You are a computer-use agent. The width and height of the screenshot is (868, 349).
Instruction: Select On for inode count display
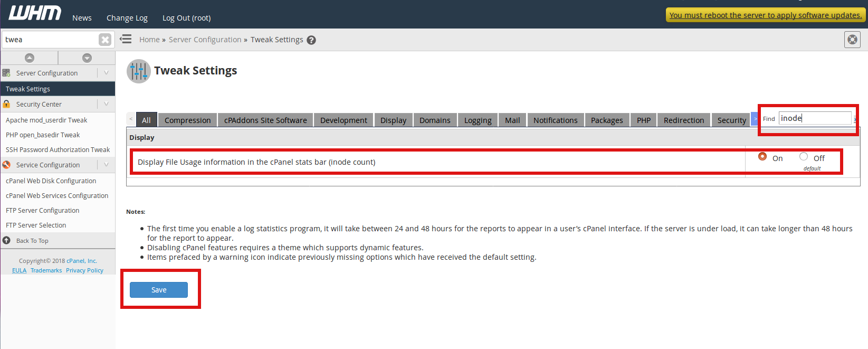point(762,156)
